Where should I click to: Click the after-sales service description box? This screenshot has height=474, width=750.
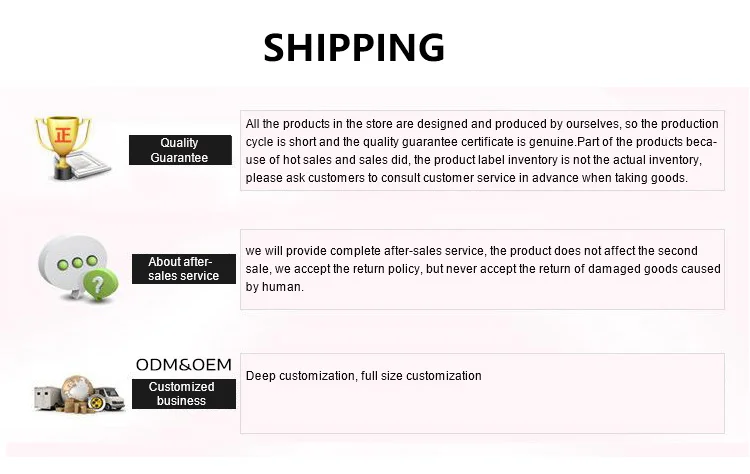coord(484,269)
